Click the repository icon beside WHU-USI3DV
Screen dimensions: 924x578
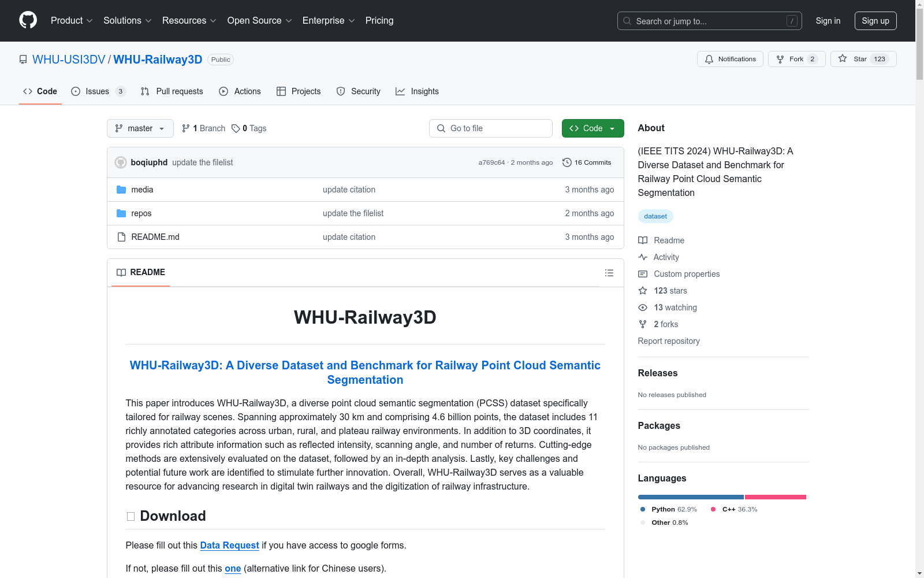pyautogui.click(x=23, y=60)
